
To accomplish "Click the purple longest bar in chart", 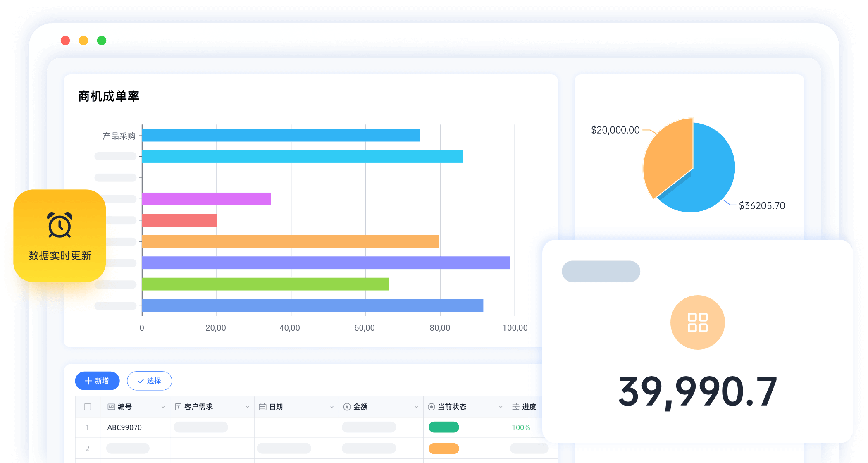I will tap(326, 263).
